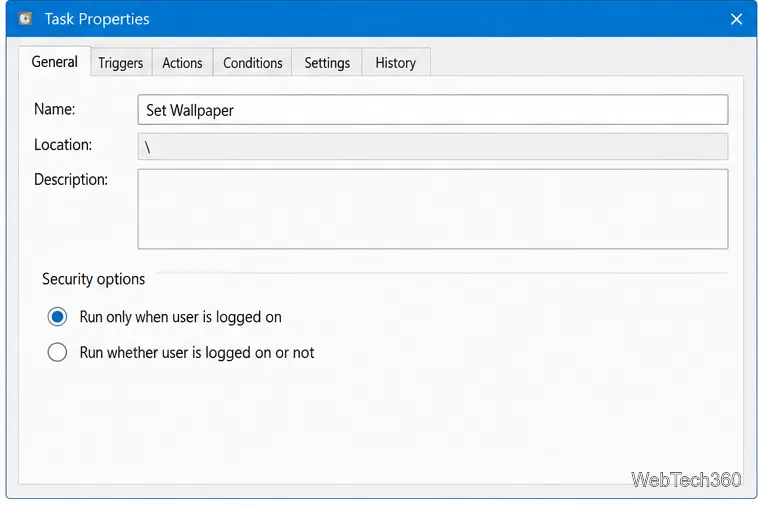The height and width of the screenshot is (506, 758).
Task: Click the Location field
Action: [433, 146]
